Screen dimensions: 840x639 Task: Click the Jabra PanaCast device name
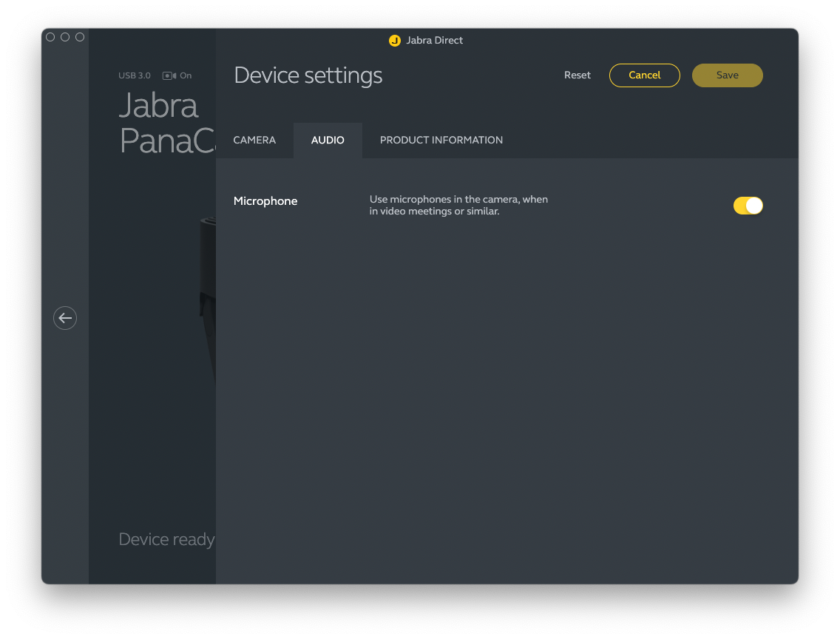(167, 123)
